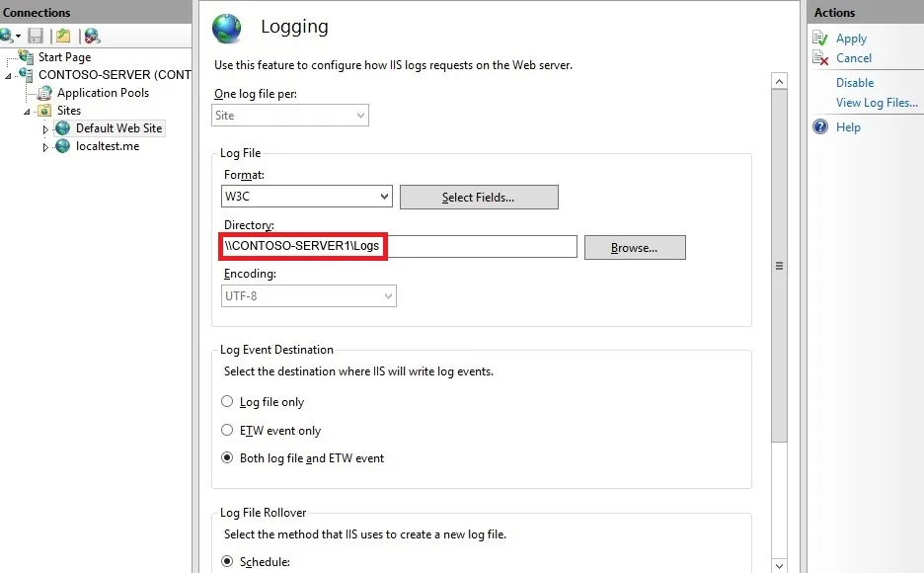Click the Logging feature globe icon
Image resolution: width=924 pixels, height=573 pixels.
click(227, 29)
